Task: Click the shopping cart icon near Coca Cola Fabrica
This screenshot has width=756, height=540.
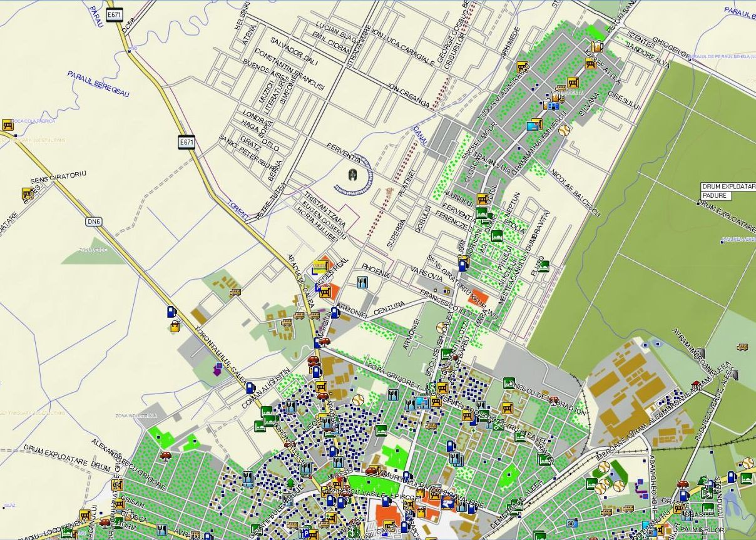Action: (8, 125)
